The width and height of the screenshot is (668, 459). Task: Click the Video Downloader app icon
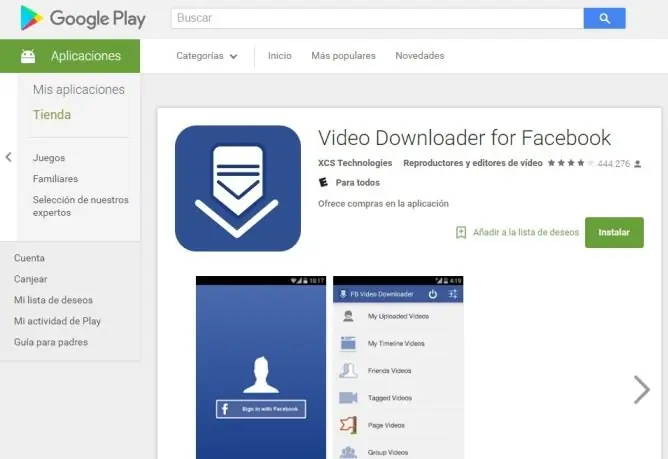[238, 188]
